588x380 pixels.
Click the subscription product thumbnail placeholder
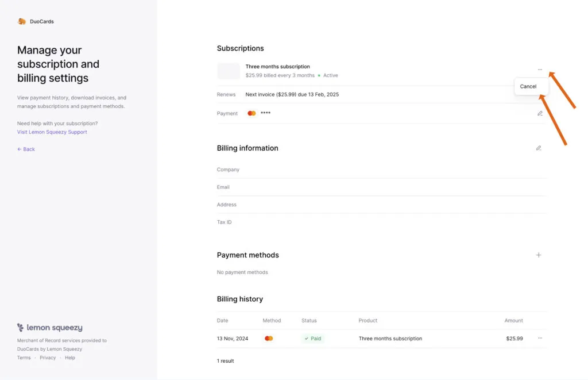tap(228, 71)
